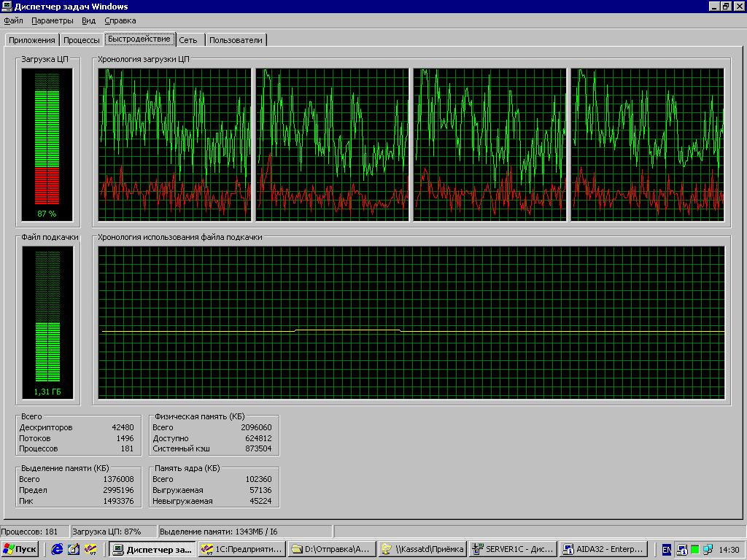Select the Пользователи tab
747x560 pixels.
[x=236, y=40]
